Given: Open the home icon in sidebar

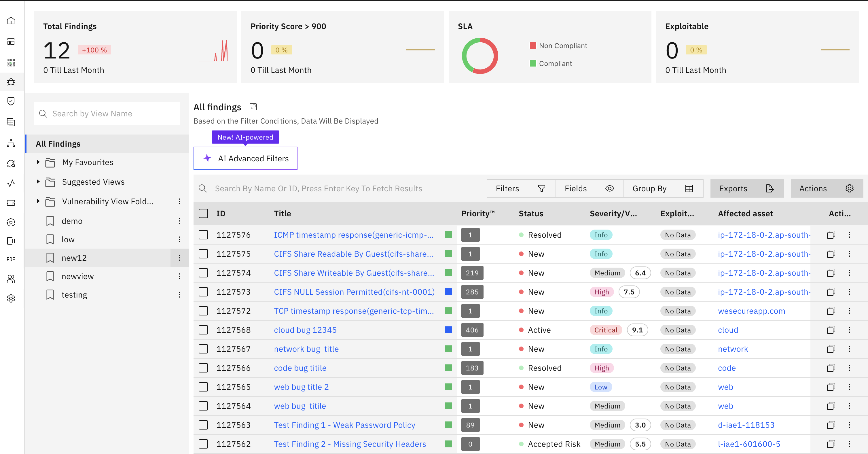Looking at the screenshot, I should (x=11, y=20).
